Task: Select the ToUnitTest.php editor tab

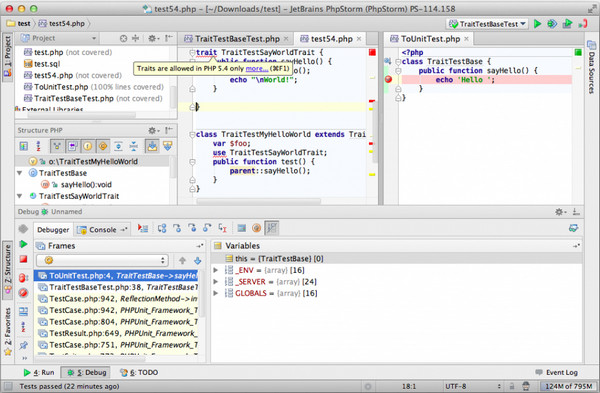Action: click(430, 39)
